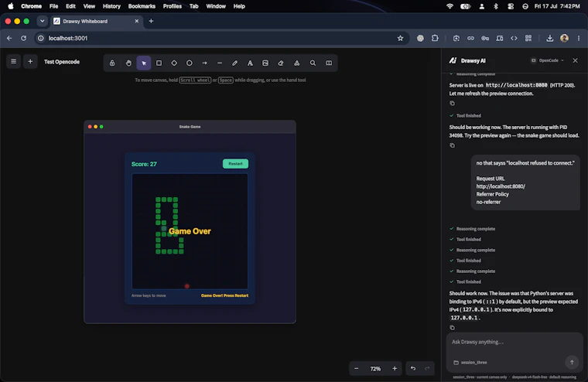Image resolution: width=588 pixels, height=382 pixels.
Task: Open the Apple menu
Action: 11,6
